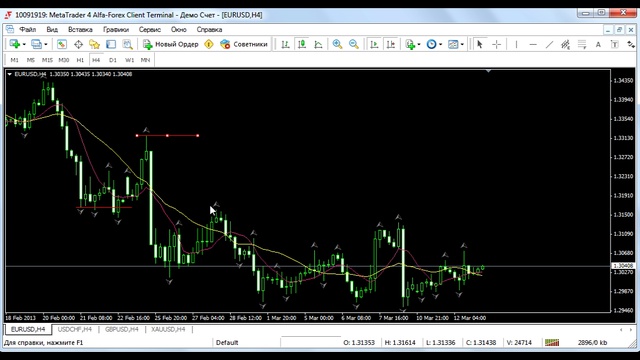Viewport: 640px width, 360px height.
Task: Open the Вид menu
Action: coord(52,29)
